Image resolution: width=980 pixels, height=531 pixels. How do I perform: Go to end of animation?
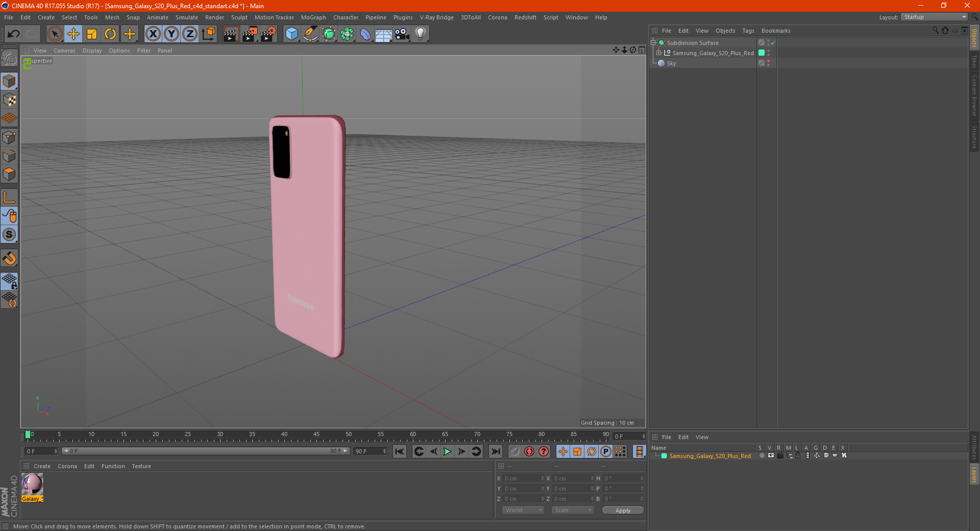[x=495, y=451]
